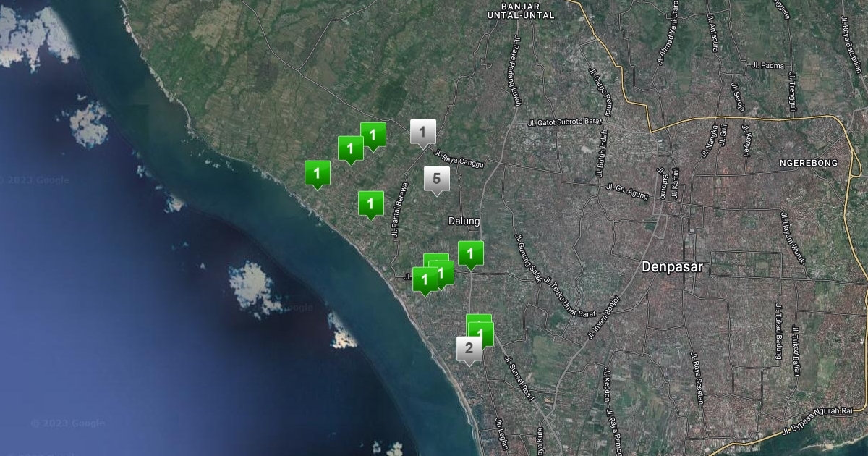This screenshot has height=456, width=868.
Task: Open gray marker 1 above Jl. Raya Canggu
Action: tap(422, 132)
